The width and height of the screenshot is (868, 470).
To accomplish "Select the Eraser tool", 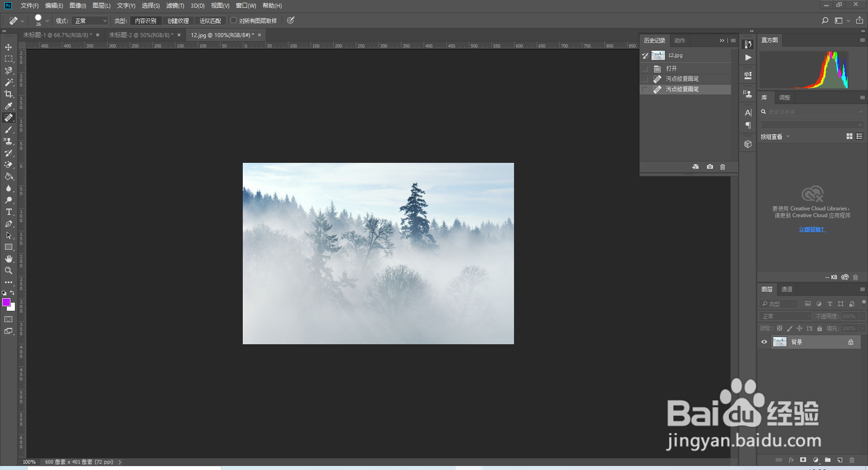I will (9, 165).
